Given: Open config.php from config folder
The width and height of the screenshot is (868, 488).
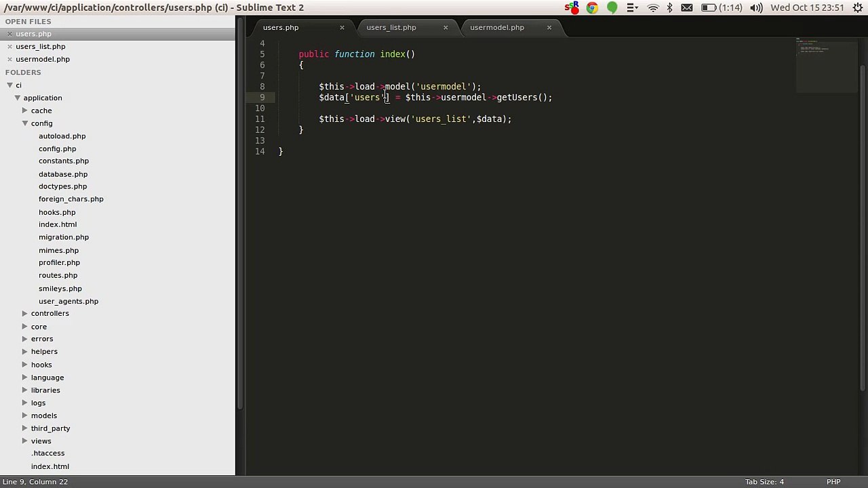Looking at the screenshot, I should 57,149.
